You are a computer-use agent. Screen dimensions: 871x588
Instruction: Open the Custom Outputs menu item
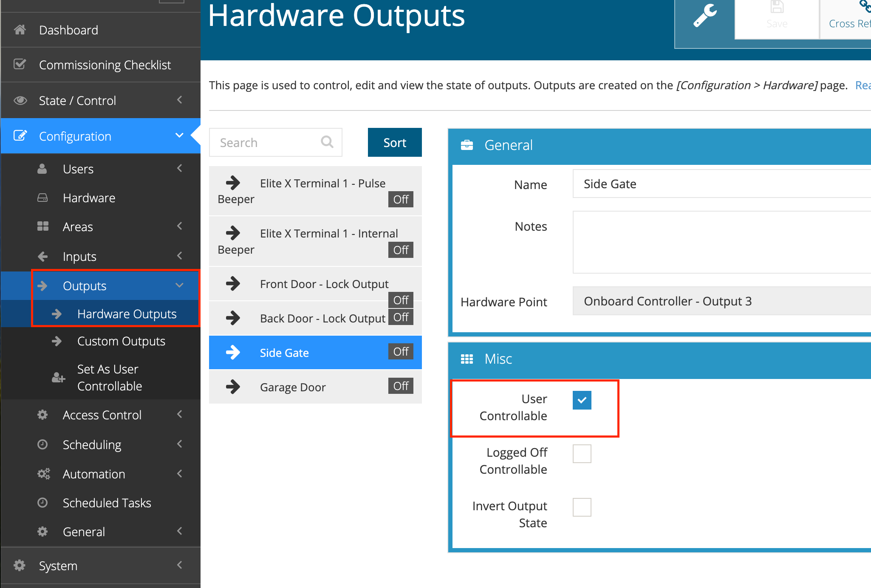pyautogui.click(x=121, y=341)
